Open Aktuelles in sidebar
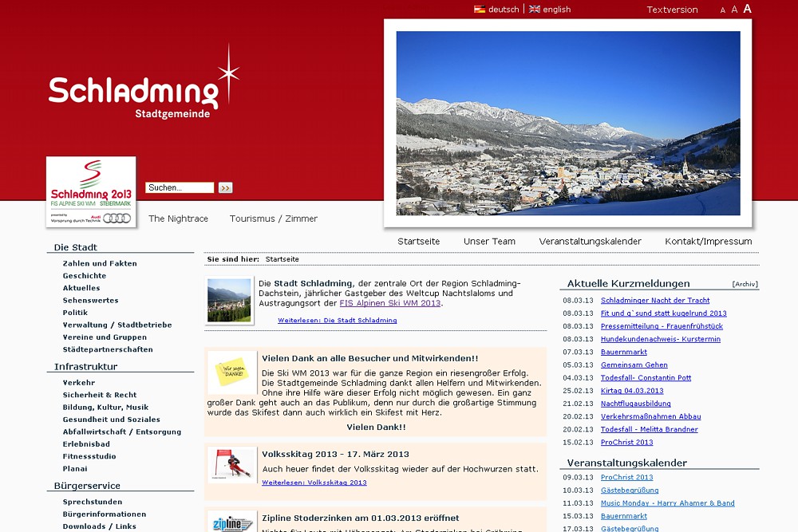This screenshot has height=532, width=798. 81,288
